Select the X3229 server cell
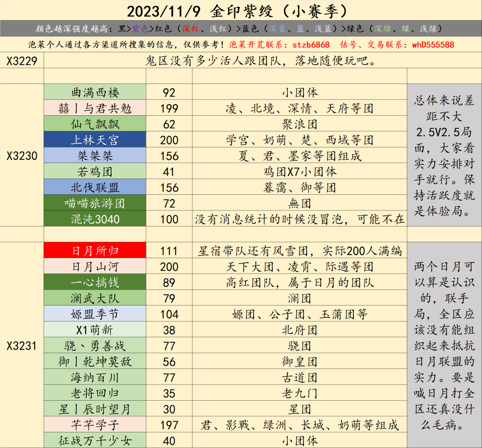 [x=22, y=60]
